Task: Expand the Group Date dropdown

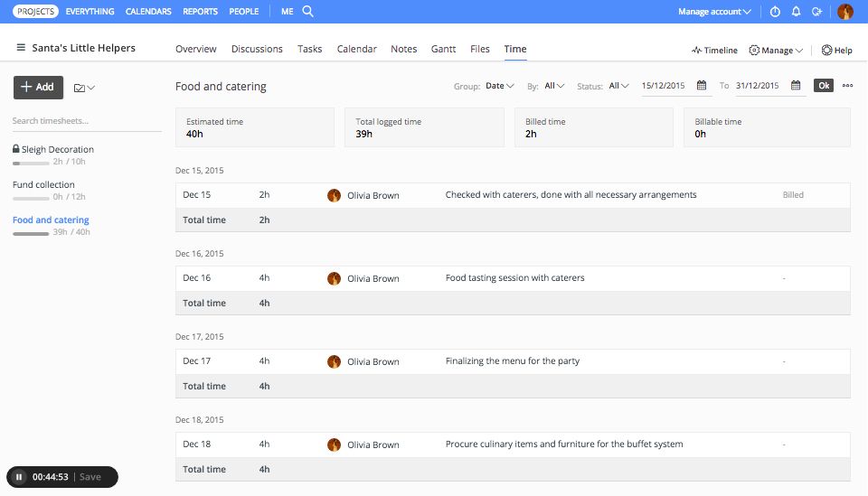Action: (x=499, y=86)
